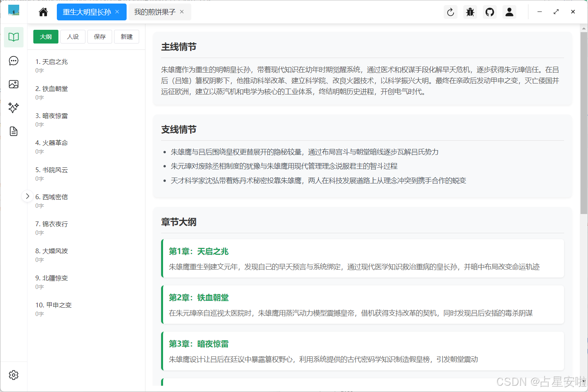
Task: Close the application window
Action: tap(573, 12)
